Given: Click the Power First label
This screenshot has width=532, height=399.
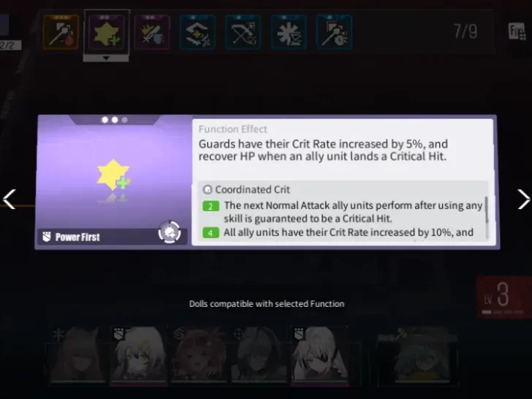Looking at the screenshot, I should pyautogui.click(x=77, y=237).
